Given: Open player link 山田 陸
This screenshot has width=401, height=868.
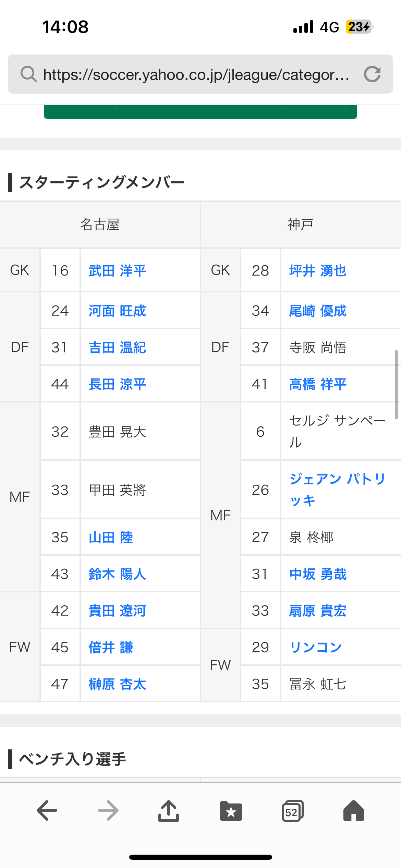Looking at the screenshot, I should (x=111, y=538).
